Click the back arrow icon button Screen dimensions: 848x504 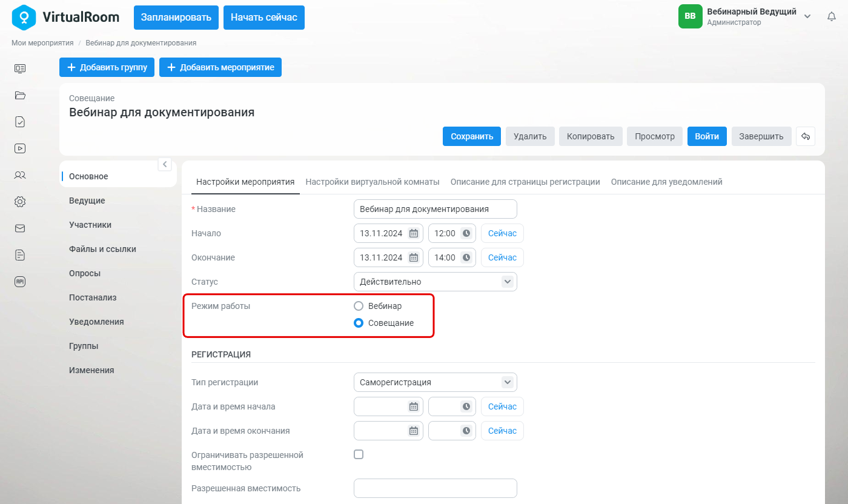(806, 136)
